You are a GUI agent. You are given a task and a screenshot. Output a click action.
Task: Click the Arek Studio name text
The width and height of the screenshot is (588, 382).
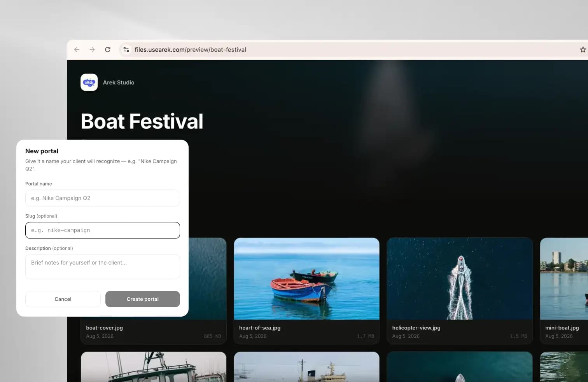pos(119,82)
